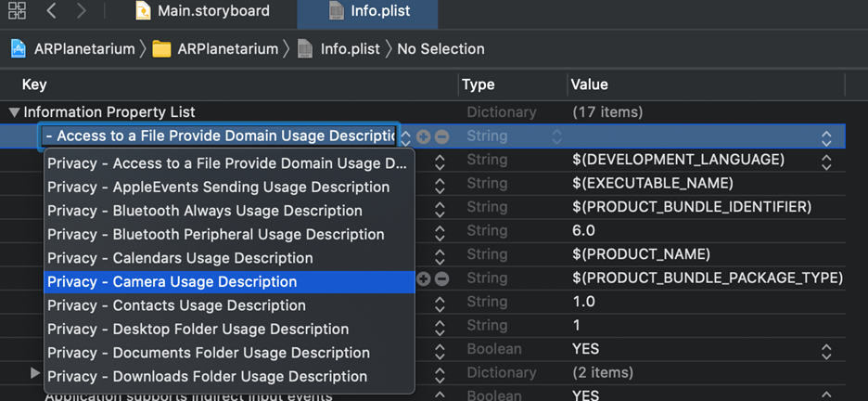Click the (2 items) value cell
This screenshot has width=868, height=401.
pyautogui.click(x=602, y=373)
